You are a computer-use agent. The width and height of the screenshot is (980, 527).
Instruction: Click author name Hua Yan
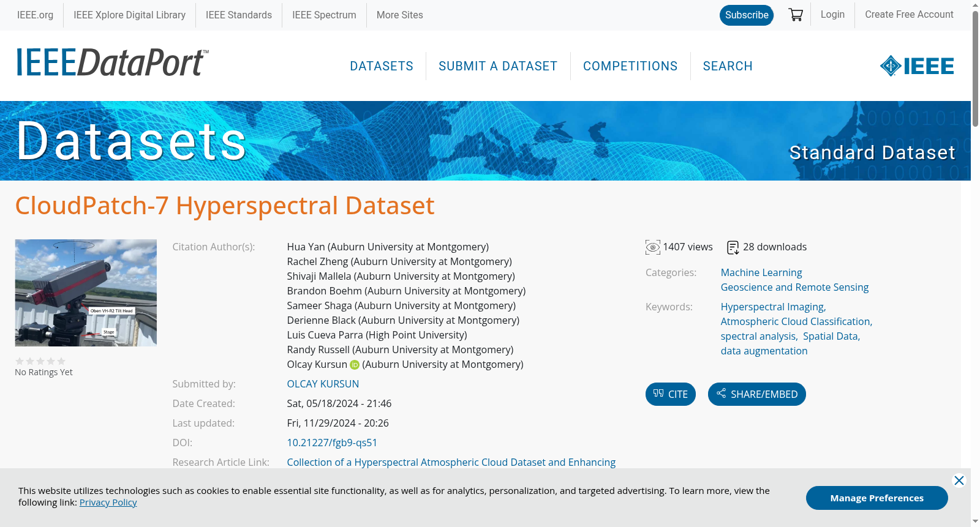(x=306, y=247)
